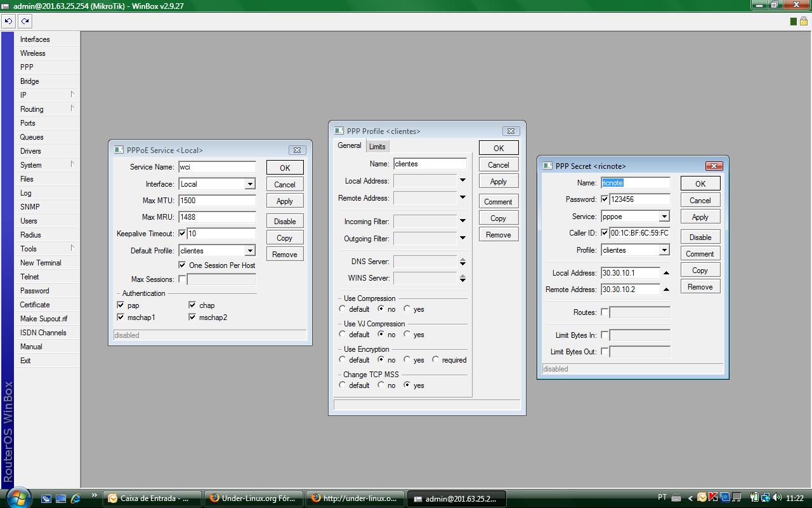Close the PPP Secret ricnote window
The width and height of the screenshot is (812, 508).
pyautogui.click(x=714, y=166)
